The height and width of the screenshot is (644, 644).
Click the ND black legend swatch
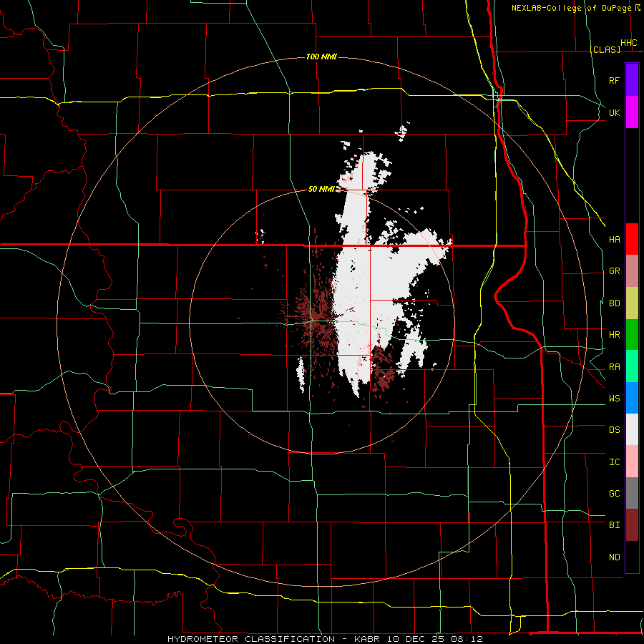pyautogui.click(x=632, y=557)
